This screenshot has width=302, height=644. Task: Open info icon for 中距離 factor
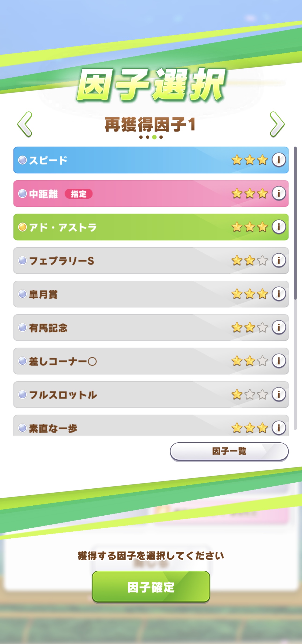(278, 193)
